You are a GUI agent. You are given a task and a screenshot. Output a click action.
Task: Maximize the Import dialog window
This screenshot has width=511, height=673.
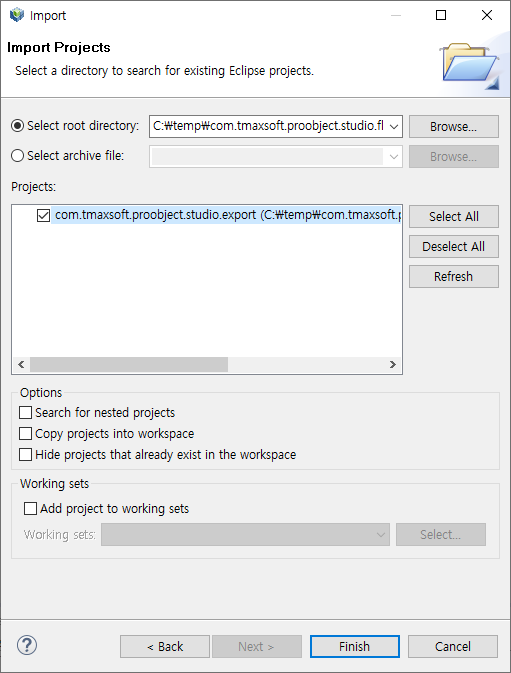point(441,15)
